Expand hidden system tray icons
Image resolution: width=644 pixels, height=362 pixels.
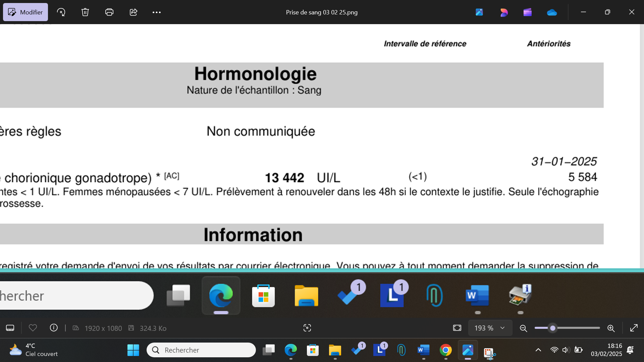click(x=538, y=350)
